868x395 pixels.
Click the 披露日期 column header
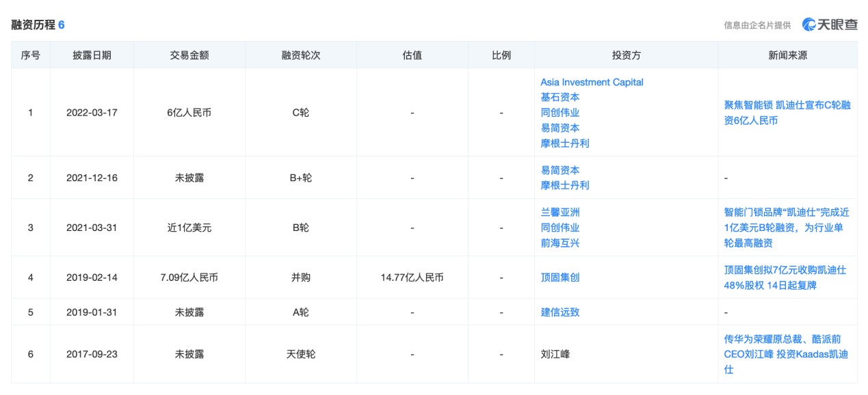click(92, 55)
